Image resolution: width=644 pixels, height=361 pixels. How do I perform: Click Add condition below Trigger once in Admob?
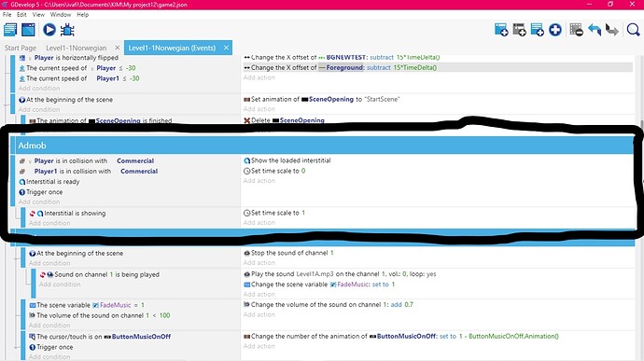coord(39,202)
